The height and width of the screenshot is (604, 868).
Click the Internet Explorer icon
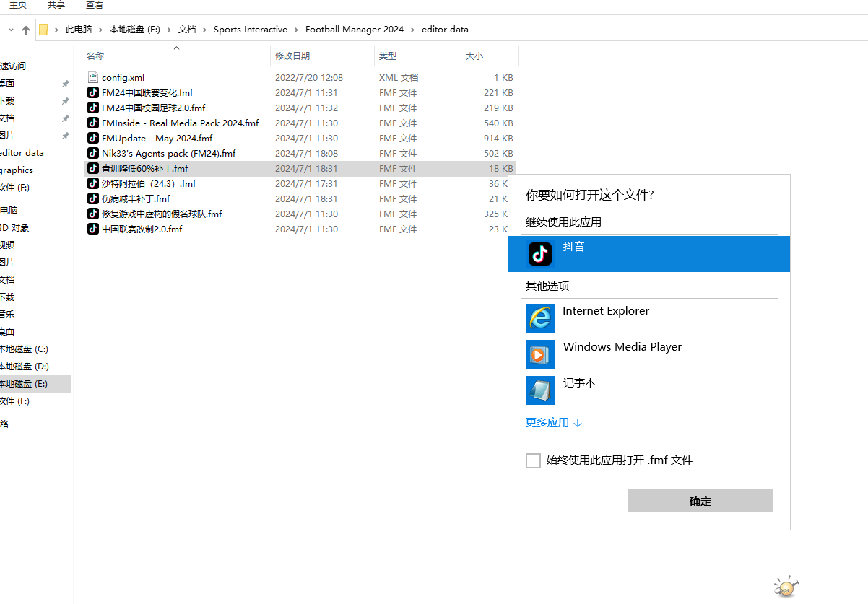pos(540,318)
